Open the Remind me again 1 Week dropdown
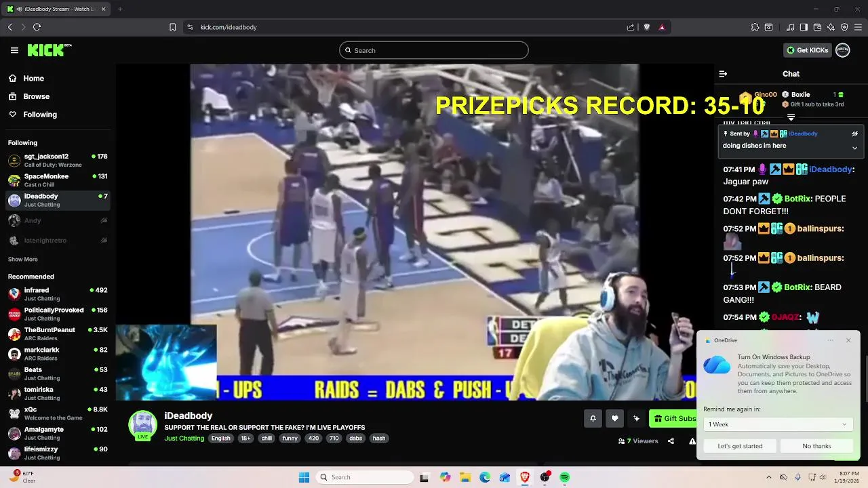 777,424
